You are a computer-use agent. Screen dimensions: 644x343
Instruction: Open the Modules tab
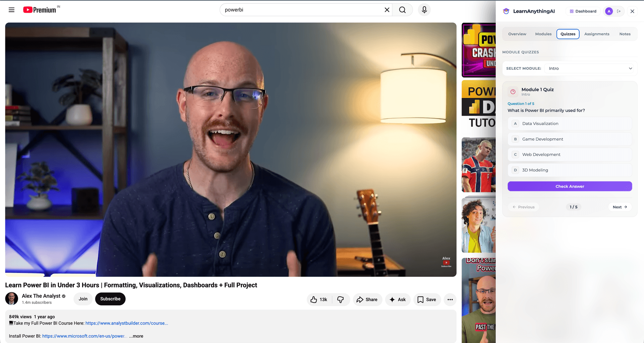click(543, 34)
